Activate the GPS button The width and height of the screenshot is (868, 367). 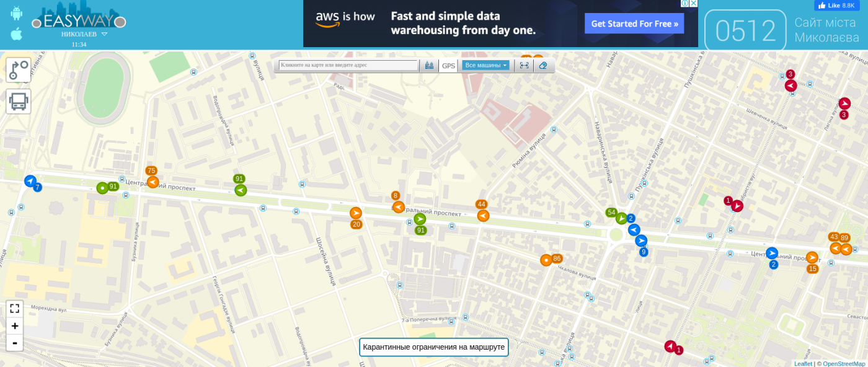(448, 66)
